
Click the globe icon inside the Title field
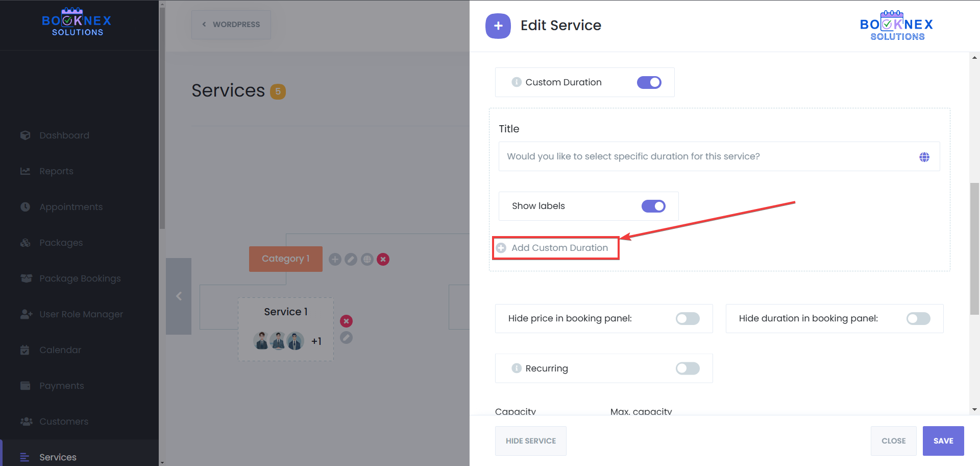pyautogui.click(x=924, y=157)
